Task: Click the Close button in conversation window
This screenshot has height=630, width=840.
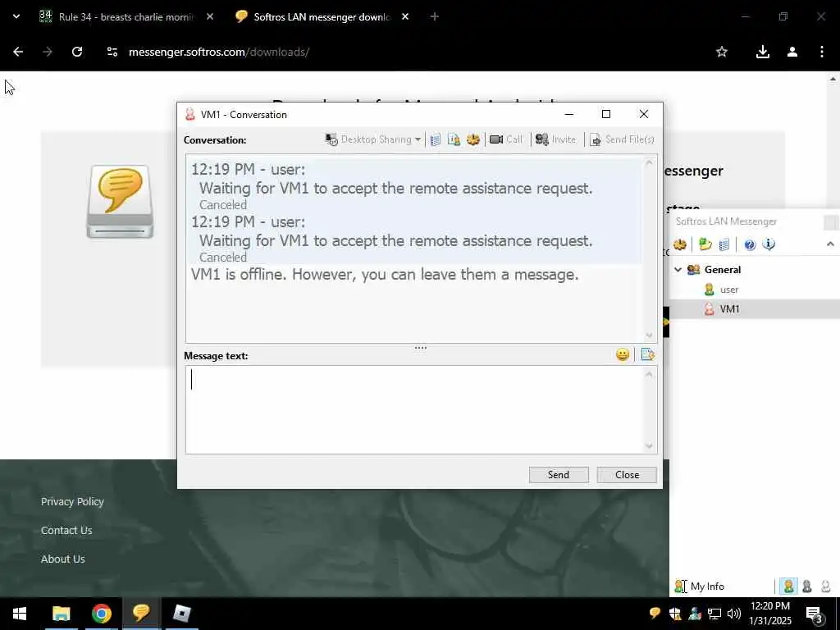Action: (627, 475)
